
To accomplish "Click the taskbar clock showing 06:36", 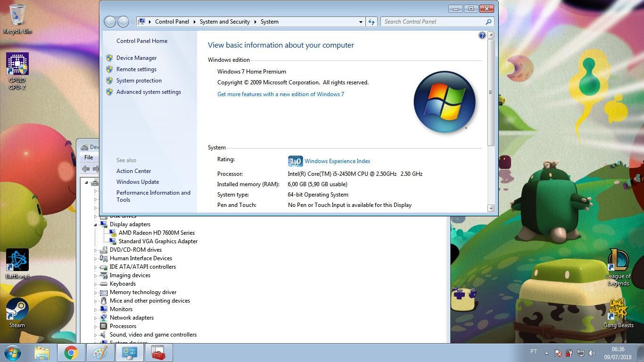I will coord(618,353).
